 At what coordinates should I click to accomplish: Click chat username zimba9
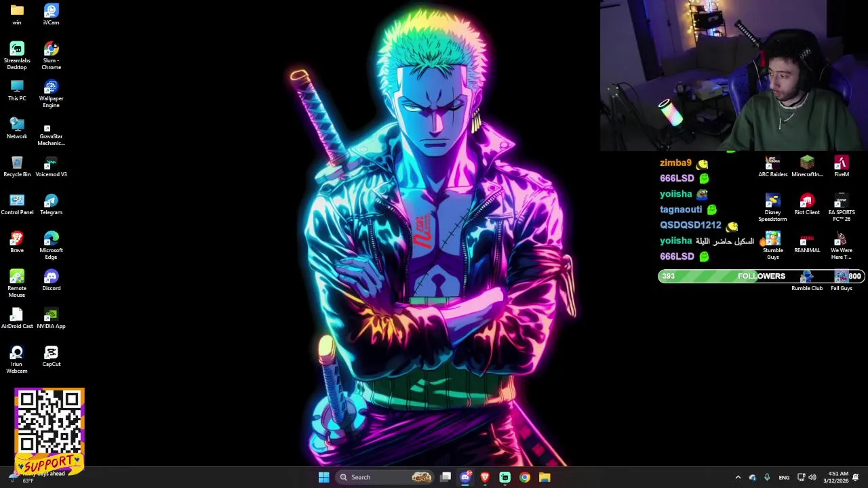click(675, 163)
